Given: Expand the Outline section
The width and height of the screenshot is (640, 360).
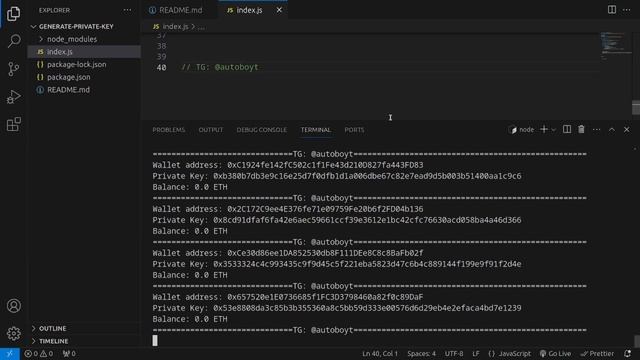Looking at the screenshot, I should [84, 329].
